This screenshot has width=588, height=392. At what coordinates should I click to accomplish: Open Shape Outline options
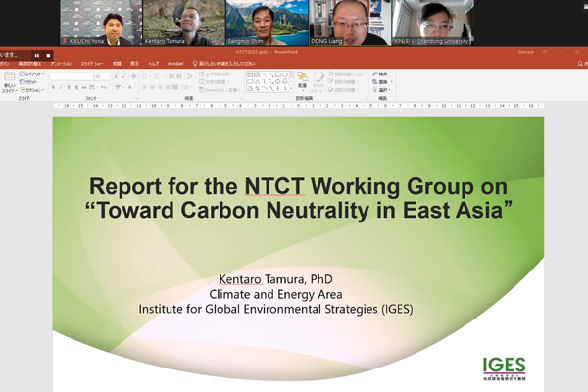[x=343, y=81]
